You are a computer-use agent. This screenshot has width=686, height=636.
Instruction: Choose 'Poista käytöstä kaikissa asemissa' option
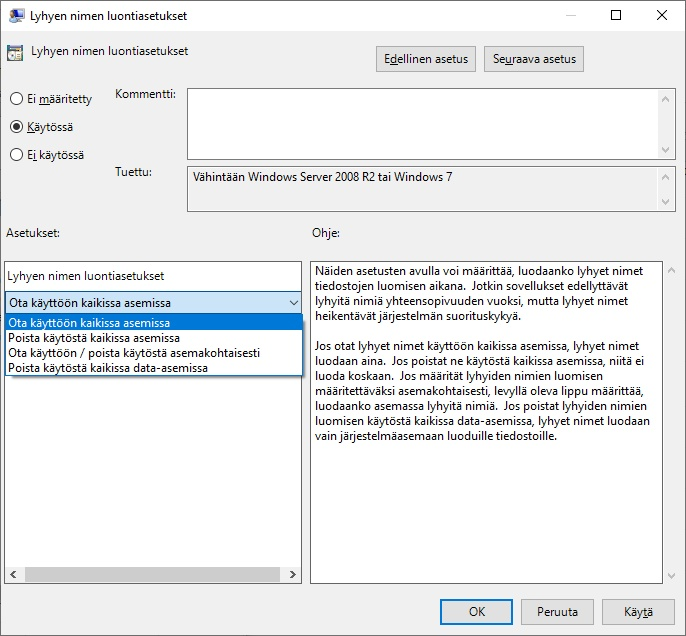(154, 338)
